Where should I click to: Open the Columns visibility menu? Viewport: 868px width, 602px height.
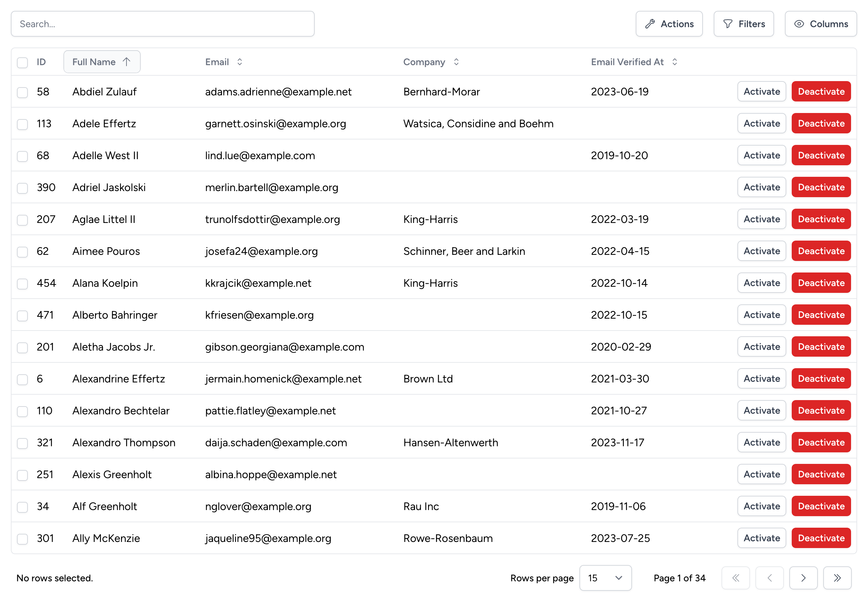coord(821,24)
